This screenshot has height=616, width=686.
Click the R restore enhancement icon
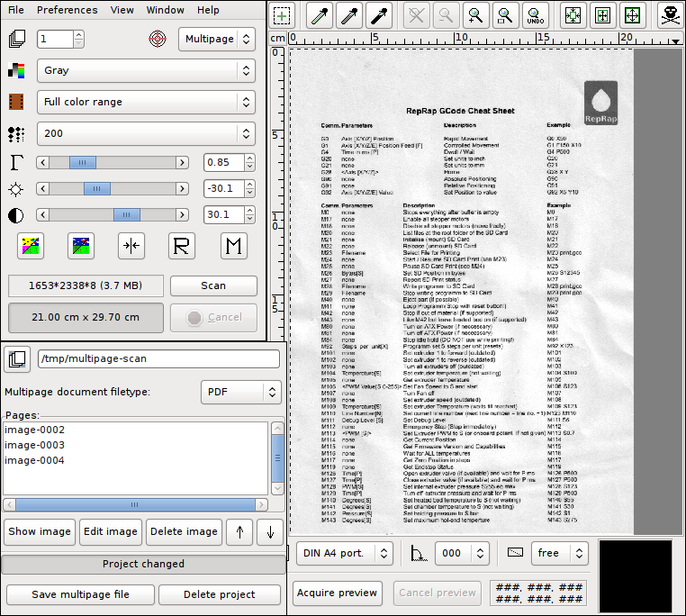(x=183, y=246)
